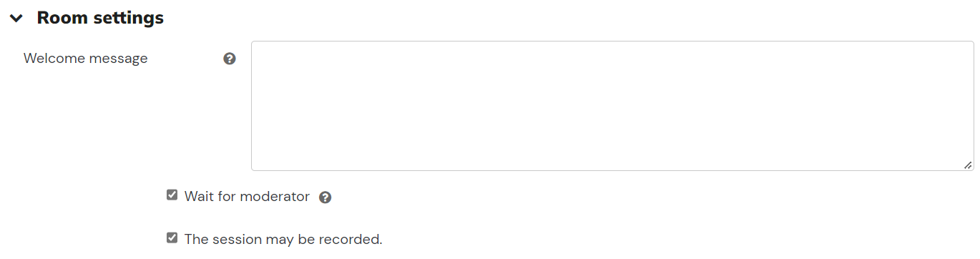Focus the Welcome message text area
This screenshot has height=259, width=980.
[612, 106]
